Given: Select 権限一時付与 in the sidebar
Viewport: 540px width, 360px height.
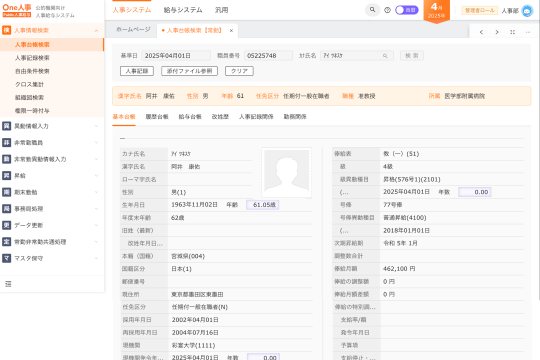Looking at the screenshot, I should [32, 111].
